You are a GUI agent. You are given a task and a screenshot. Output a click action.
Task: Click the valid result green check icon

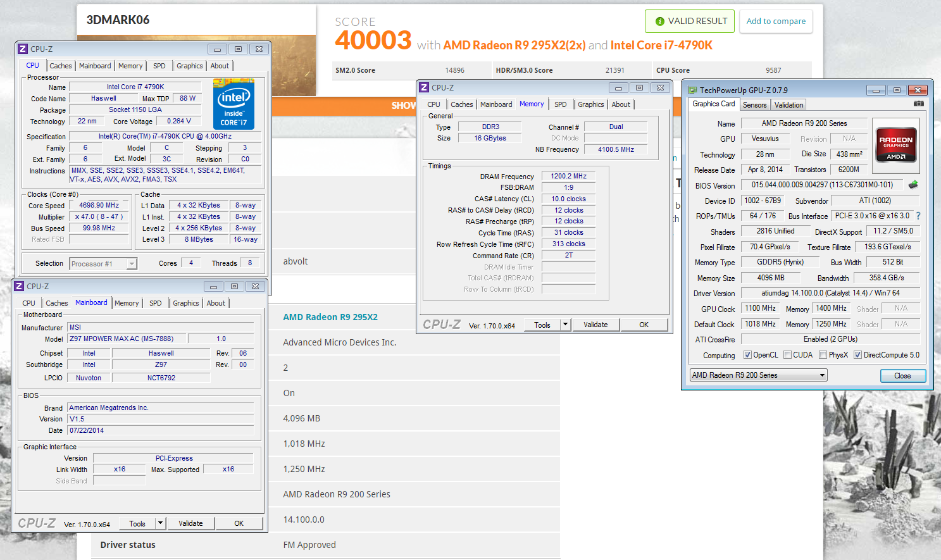coord(659,22)
